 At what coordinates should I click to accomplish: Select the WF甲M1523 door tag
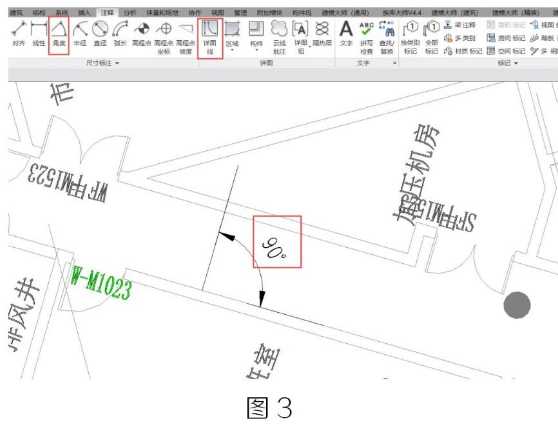coord(68,183)
